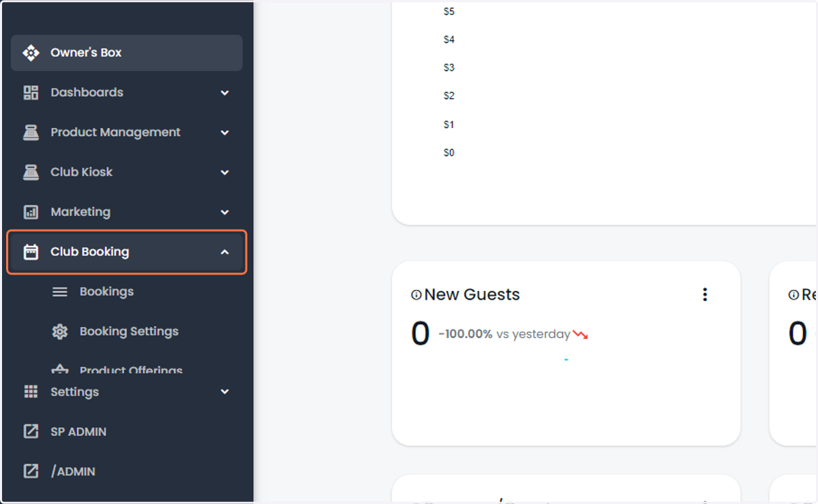
Task: Expand the Product Management chevron
Action: click(225, 133)
